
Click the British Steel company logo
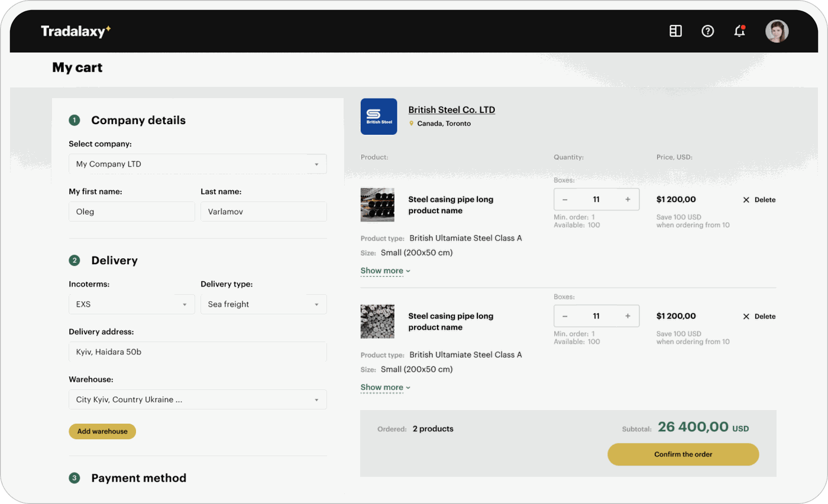(x=379, y=116)
